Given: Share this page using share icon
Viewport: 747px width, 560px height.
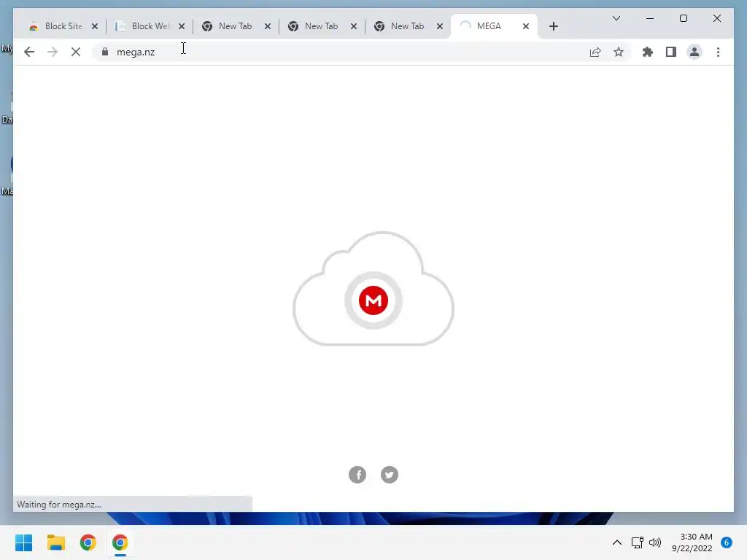Looking at the screenshot, I should (595, 52).
